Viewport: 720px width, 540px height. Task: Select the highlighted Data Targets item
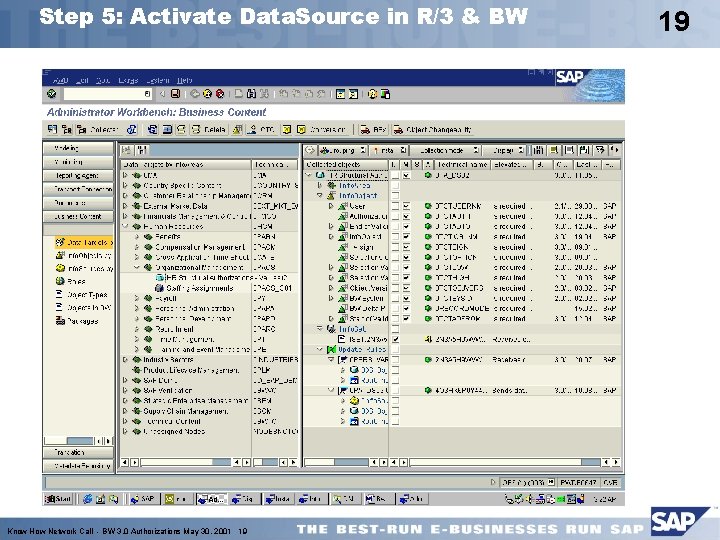(84, 242)
